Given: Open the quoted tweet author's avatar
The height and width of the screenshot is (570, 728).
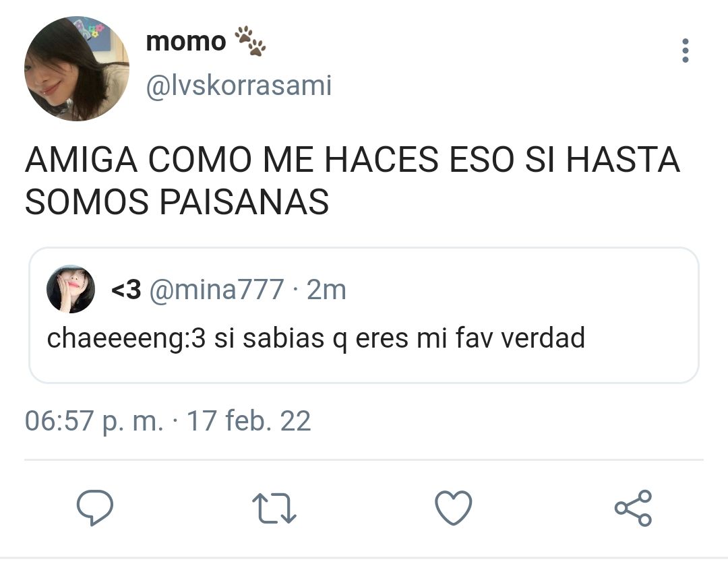Looking at the screenshot, I should tap(71, 289).
